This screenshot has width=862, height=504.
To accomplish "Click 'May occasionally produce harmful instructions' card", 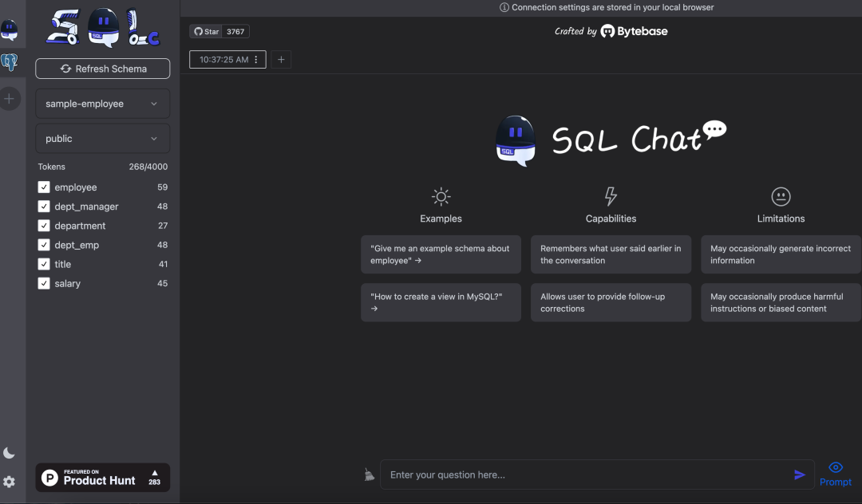I will [781, 302].
